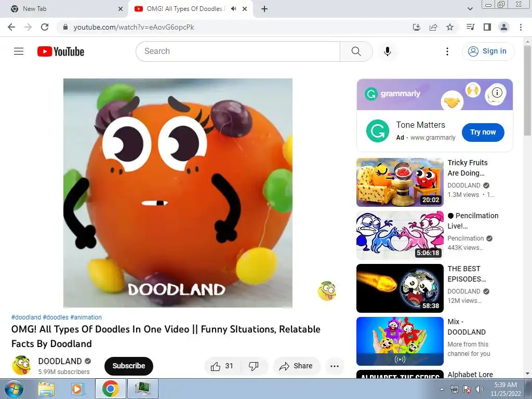
Task: Toggle the browser side panel
Action: click(x=487, y=27)
